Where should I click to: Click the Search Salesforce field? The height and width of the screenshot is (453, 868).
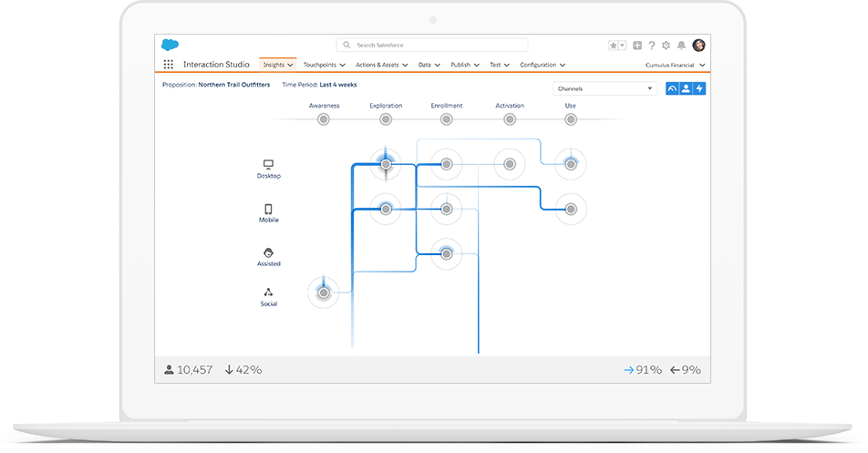click(432, 45)
